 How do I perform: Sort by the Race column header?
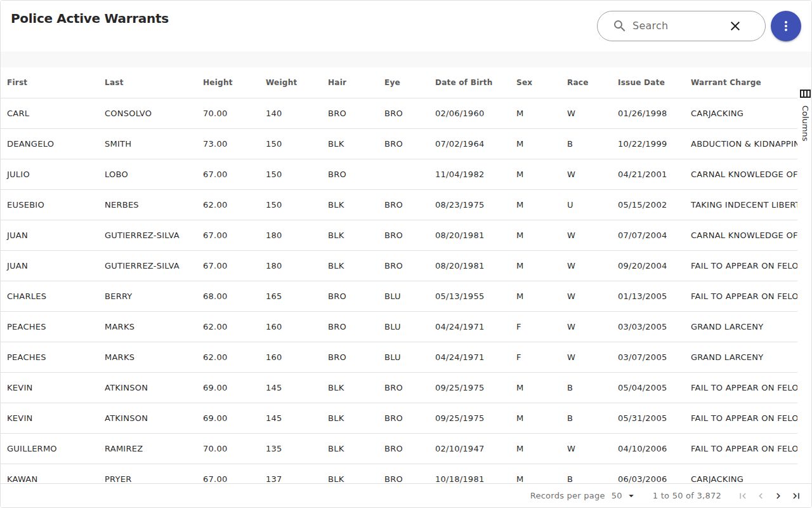[x=577, y=83]
